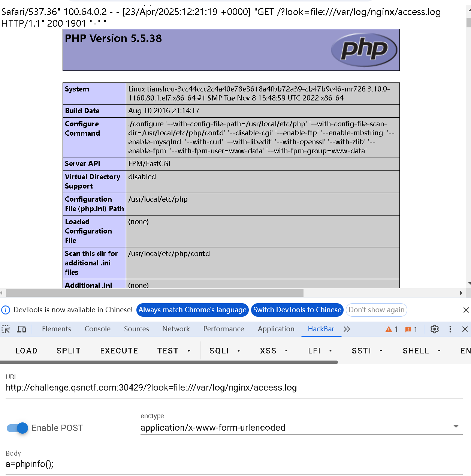This screenshot has width=471, height=476.
Task: Switch to the Performance tab
Action: click(x=224, y=329)
